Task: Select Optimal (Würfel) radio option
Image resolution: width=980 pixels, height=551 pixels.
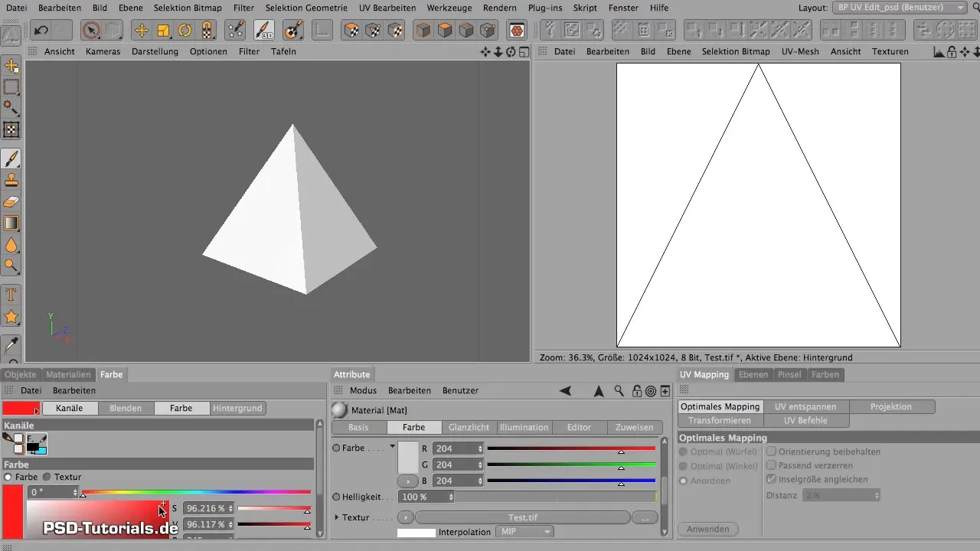Action: click(x=683, y=452)
